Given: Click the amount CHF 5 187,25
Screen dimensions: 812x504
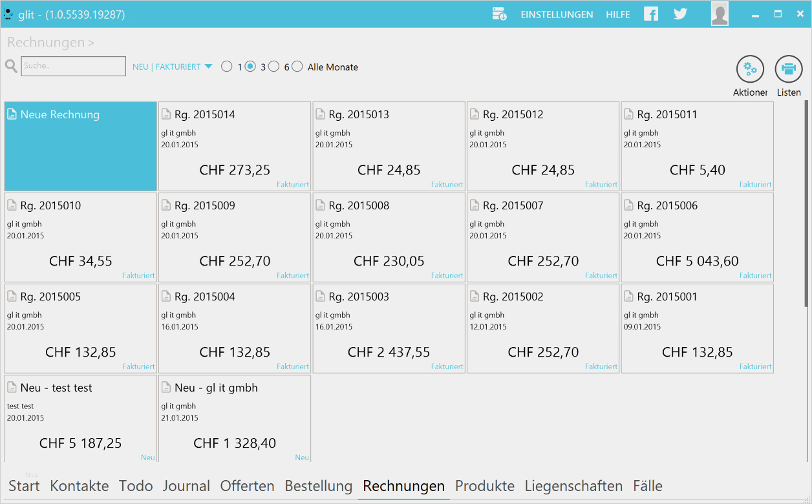Looking at the screenshot, I should point(81,443).
